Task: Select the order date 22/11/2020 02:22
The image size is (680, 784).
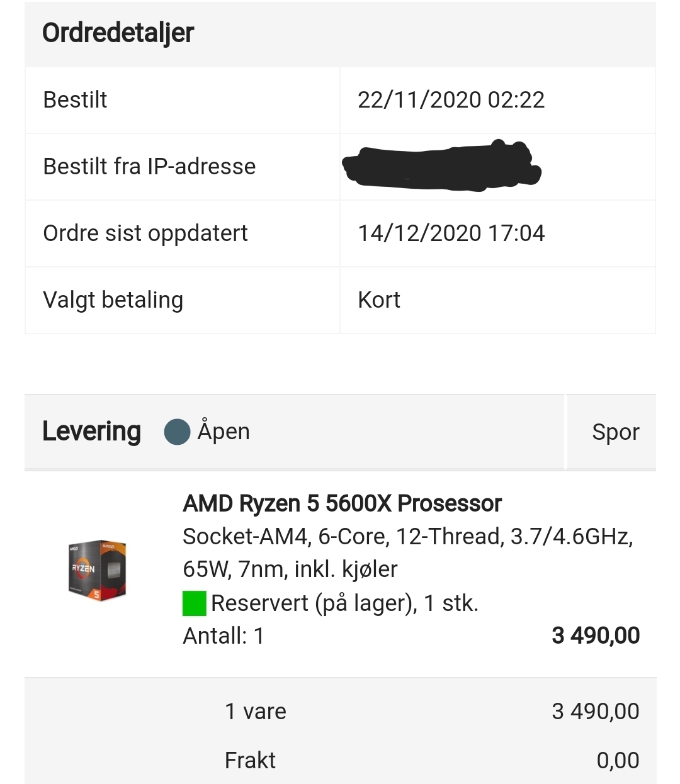Action: 451,100
